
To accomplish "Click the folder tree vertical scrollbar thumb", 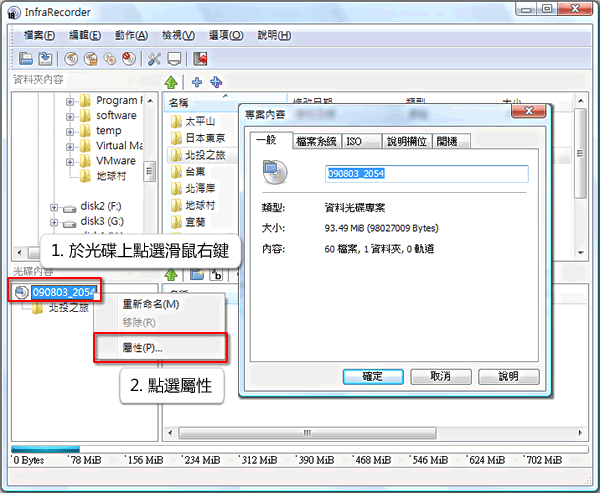I will (x=150, y=171).
